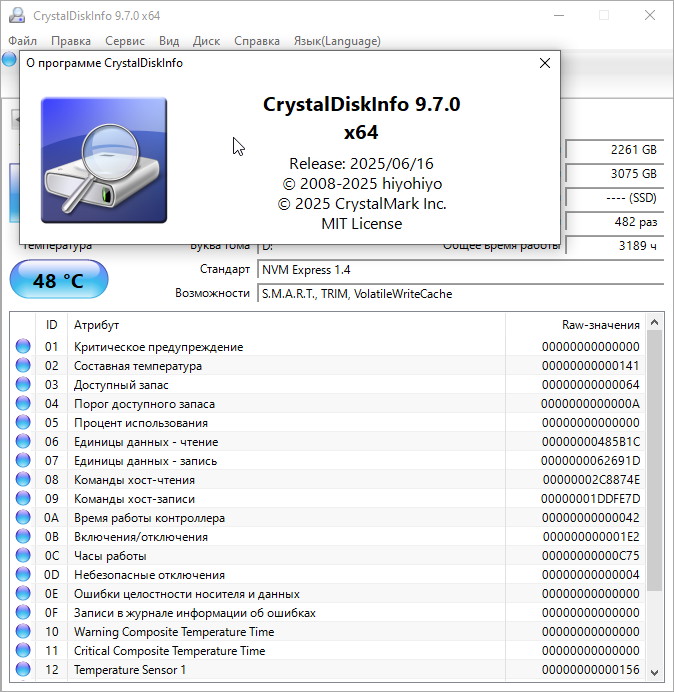Select the Составная температура attribute text
Screen dimensions: 674x692
pyautogui.click(x=138, y=366)
